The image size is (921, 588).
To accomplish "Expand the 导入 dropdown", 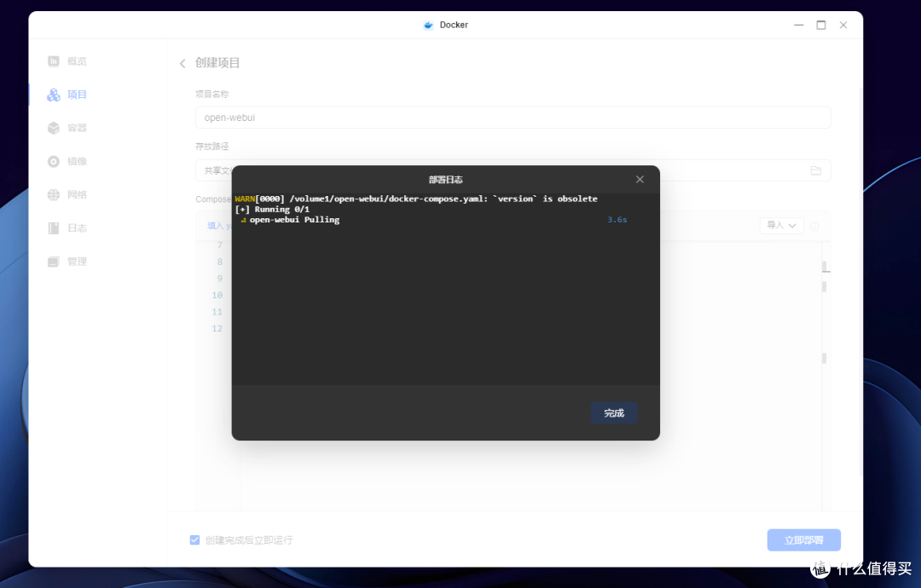I will tap(781, 225).
